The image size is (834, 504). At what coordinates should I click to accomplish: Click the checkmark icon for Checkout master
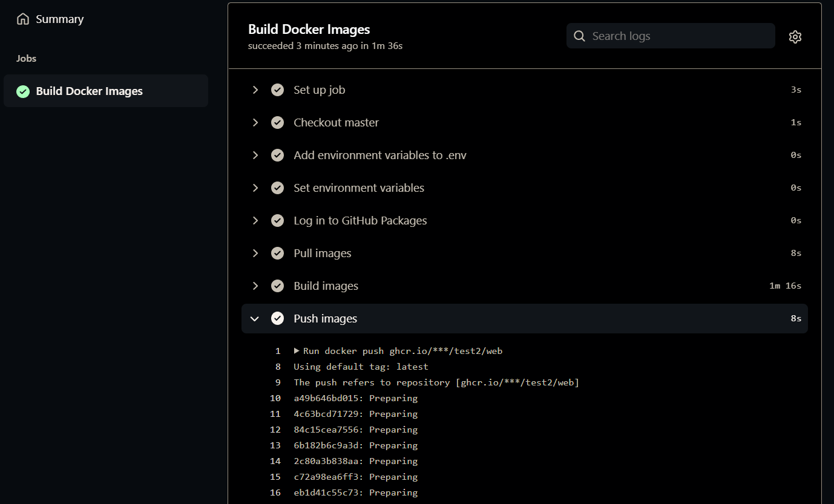tap(278, 123)
